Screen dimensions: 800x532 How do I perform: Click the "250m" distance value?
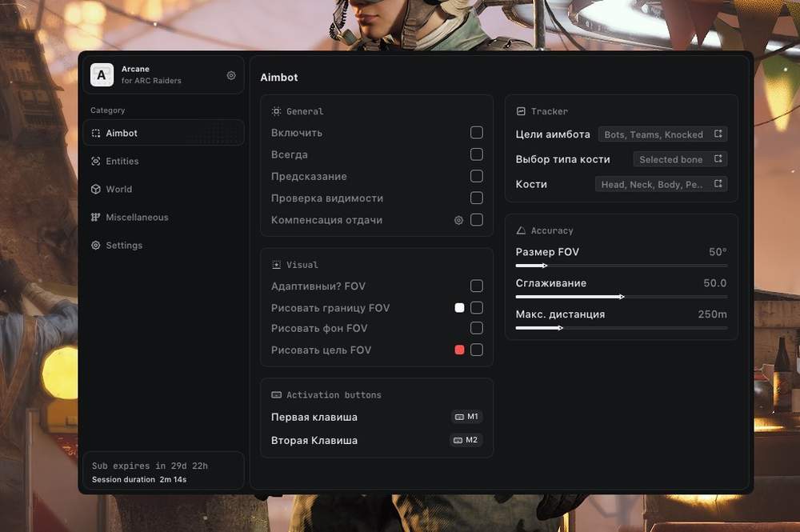pos(712,314)
